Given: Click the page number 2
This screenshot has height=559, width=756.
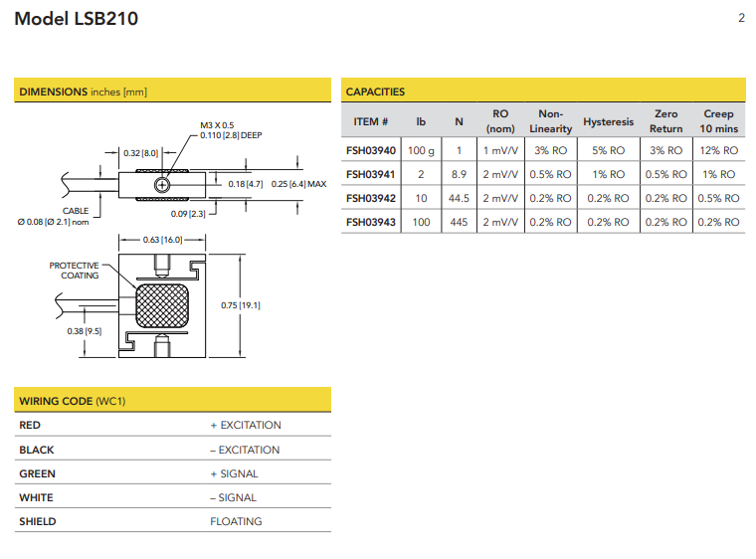Looking at the screenshot, I should pos(741,18).
